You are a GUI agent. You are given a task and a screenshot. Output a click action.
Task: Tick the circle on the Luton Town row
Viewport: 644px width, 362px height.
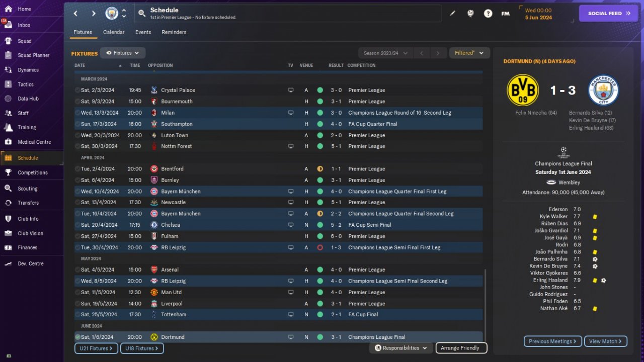click(77, 135)
